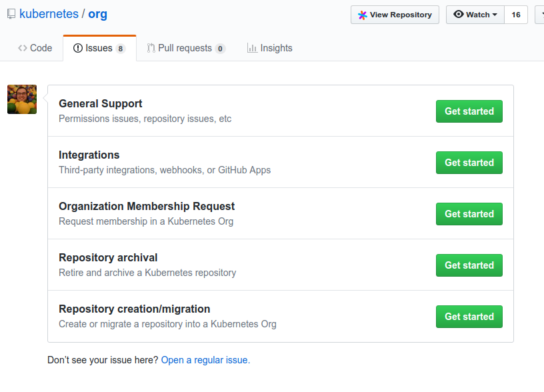Viewport: 544px width, 392px height.
Task: Go to the kubernetes organization link
Action: [47, 14]
